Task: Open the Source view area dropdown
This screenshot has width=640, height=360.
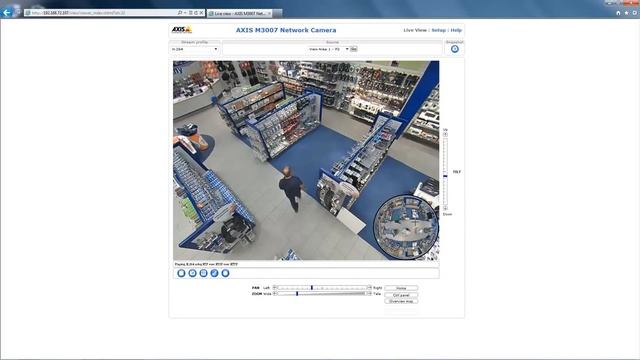Action: tap(329, 49)
